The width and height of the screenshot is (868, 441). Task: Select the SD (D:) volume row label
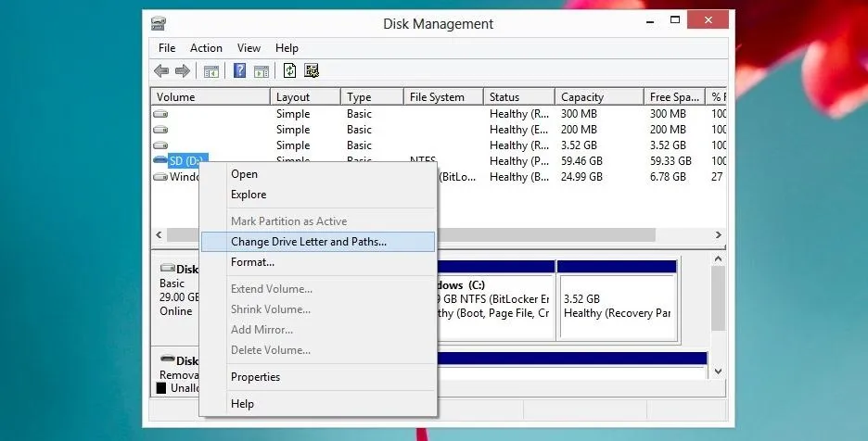point(188,161)
